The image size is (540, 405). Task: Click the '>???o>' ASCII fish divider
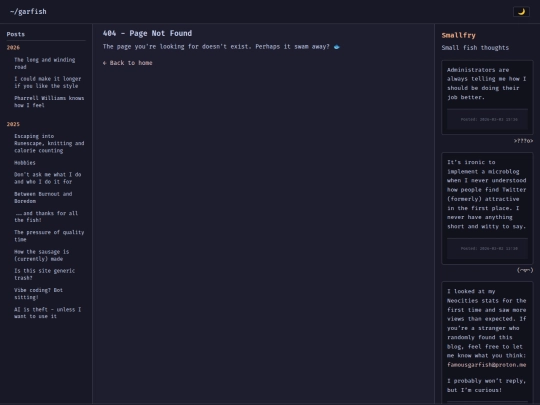pyautogui.click(x=523, y=141)
